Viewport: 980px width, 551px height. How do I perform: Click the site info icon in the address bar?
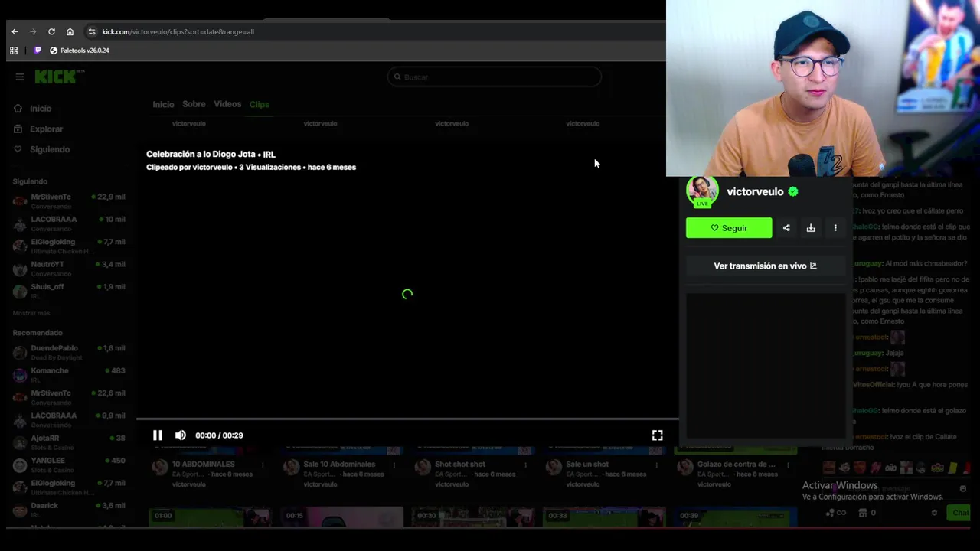(x=92, y=31)
